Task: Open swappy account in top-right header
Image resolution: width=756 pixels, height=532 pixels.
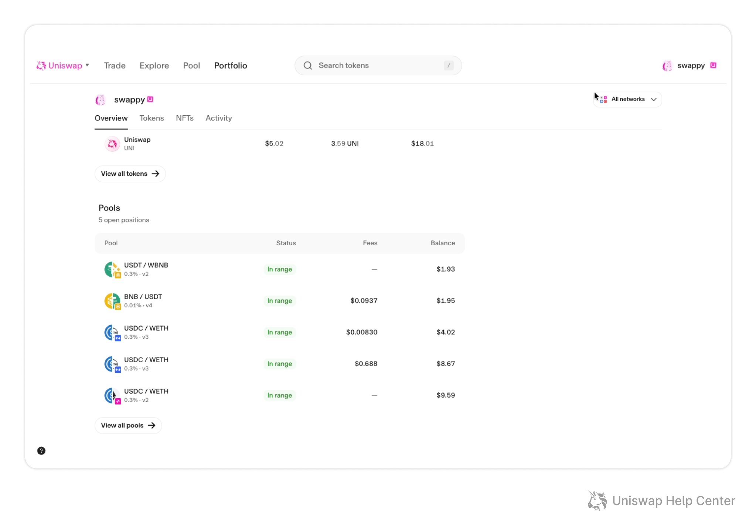Action: [x=689, y=66]
